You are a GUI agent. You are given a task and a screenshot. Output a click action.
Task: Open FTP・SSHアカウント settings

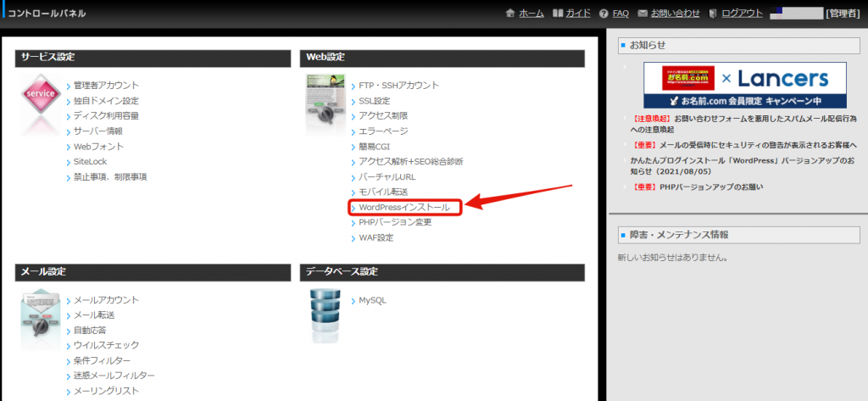tap(398, 86)
